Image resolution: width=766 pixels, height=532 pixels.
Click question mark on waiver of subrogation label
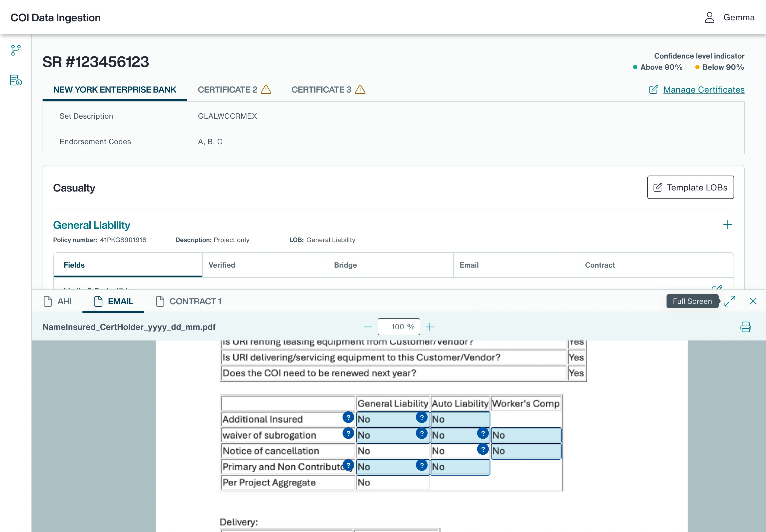pos(348,433)
